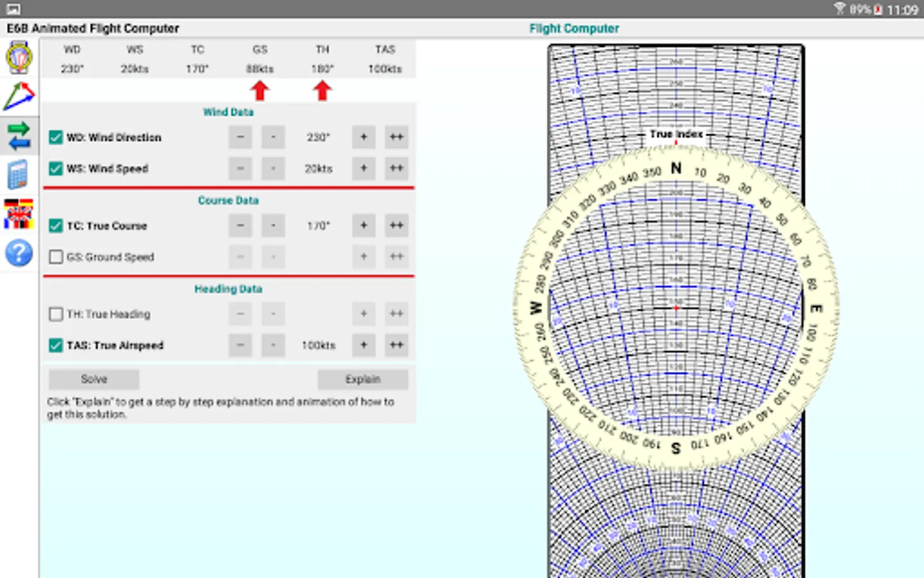Viewport: 924px width, 578px height.
Task: Open help with the question mark icon
Action: pos(19,253)
